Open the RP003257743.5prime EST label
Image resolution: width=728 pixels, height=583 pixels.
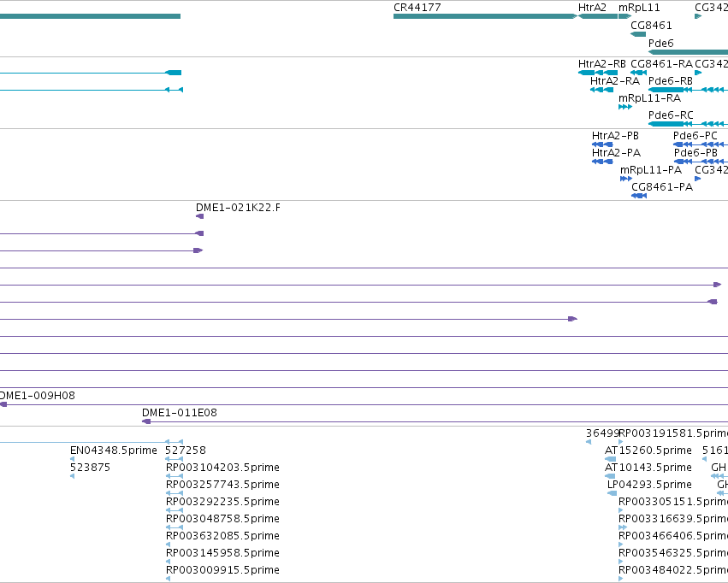[222, 485]
